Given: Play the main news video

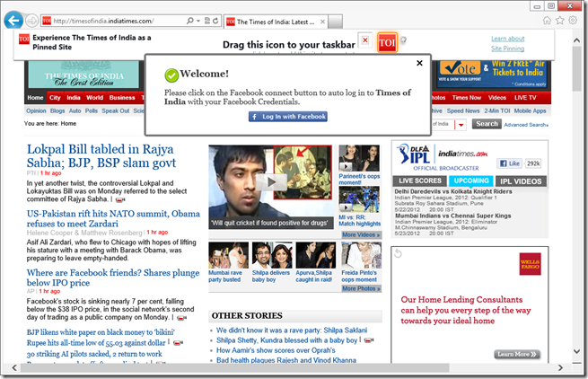Looking at the screenshot, I should pos(270,182).
